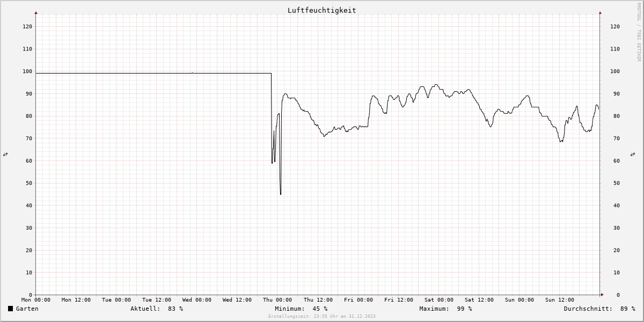Viewport: 644px width, 322px height.
Task: Select the 70 label on the left axis
Action: (x=30, y=138)
